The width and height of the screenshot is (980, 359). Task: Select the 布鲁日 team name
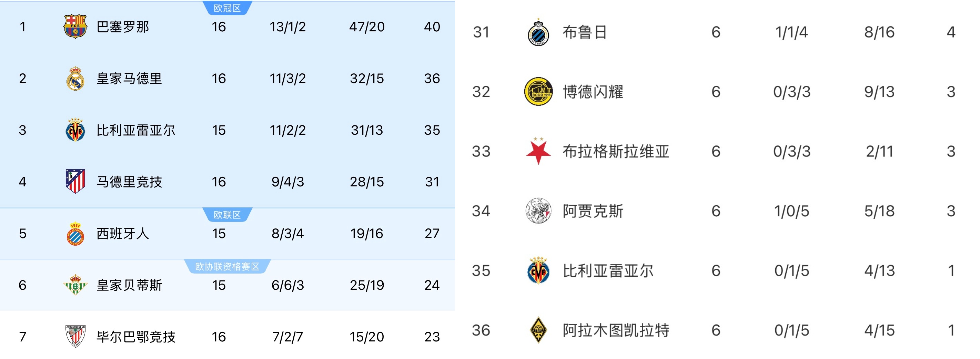584,32
